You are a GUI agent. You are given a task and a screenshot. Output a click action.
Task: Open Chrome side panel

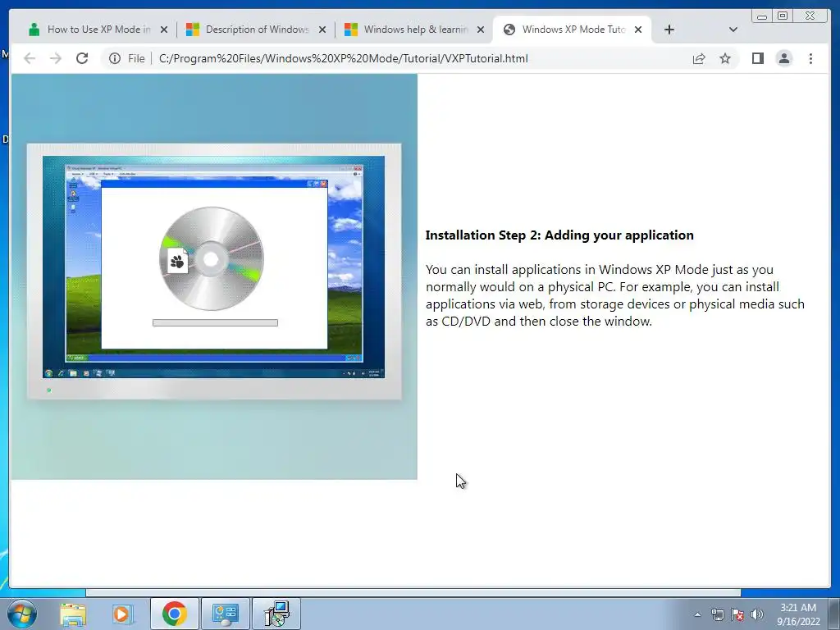(757, 58)
